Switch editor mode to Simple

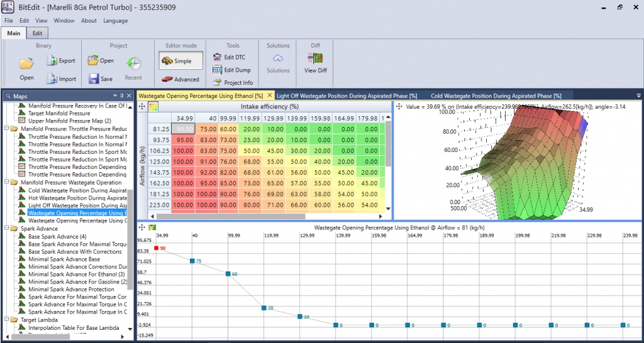coord(180,61)
